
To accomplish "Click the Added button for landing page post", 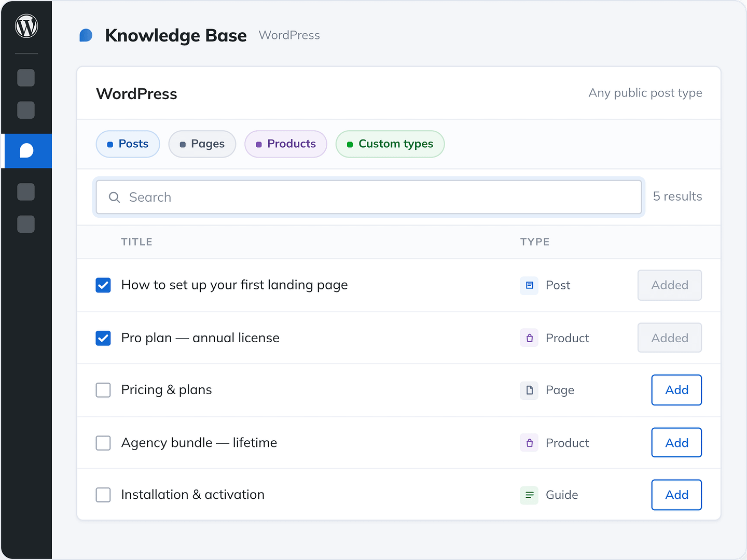I will (670, 285).
